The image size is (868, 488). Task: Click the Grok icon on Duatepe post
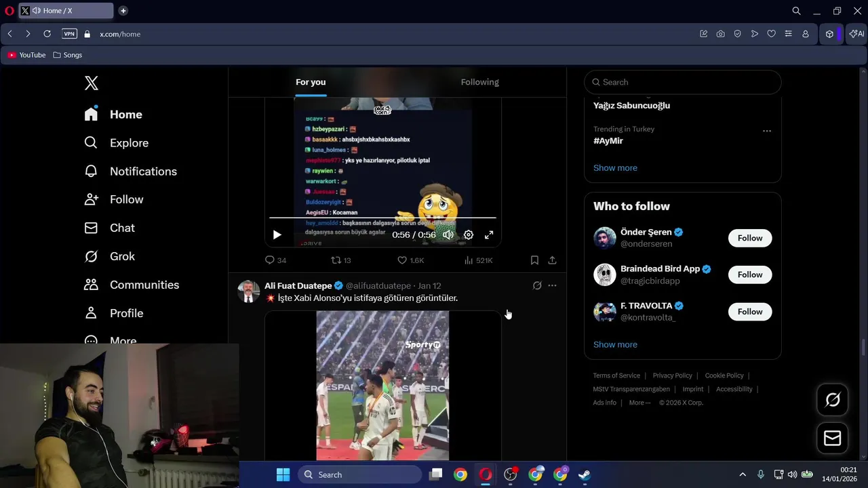click(537, 286)
